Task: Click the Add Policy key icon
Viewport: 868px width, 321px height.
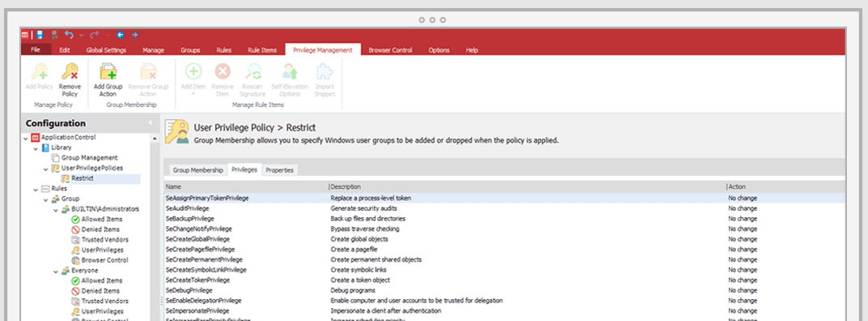Action: 39,71
